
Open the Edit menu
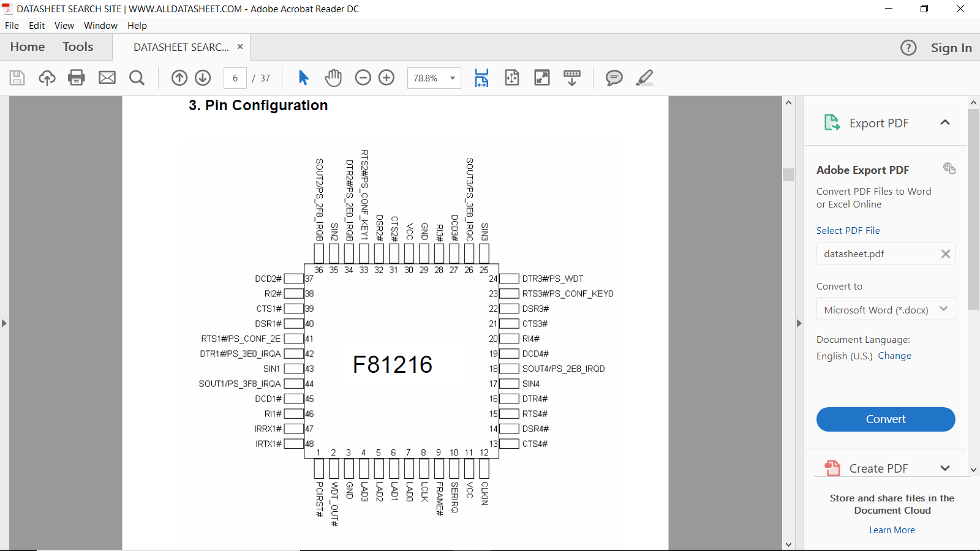click(37, 26)
